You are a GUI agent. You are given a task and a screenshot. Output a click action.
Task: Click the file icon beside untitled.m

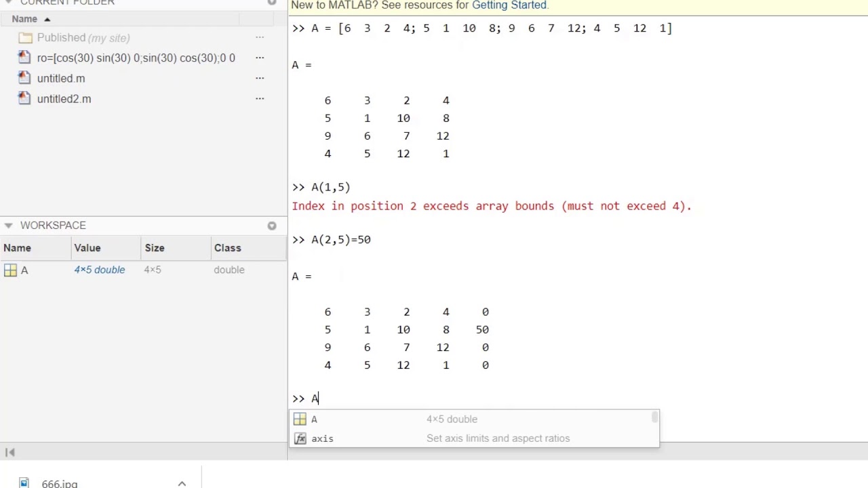point(24,78)
